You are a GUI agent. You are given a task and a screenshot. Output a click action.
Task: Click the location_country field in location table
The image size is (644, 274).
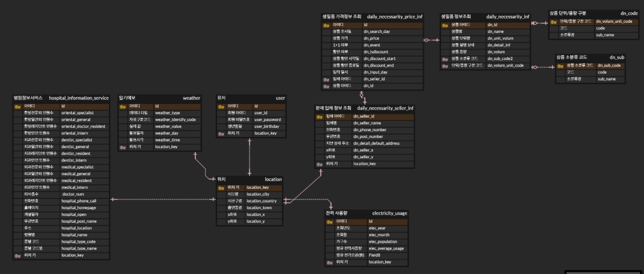pyautogui.click(x=261, y=201)
